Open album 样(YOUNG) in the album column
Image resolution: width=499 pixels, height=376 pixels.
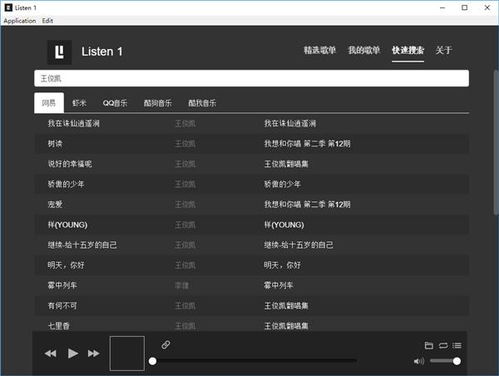284,225
